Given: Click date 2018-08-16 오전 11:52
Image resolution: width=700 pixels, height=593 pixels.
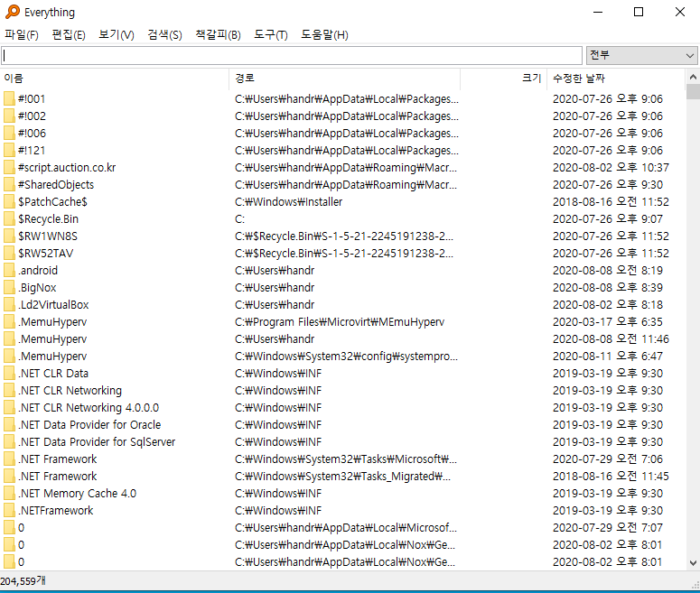Looking at the screenshot, I should [611, 201].
